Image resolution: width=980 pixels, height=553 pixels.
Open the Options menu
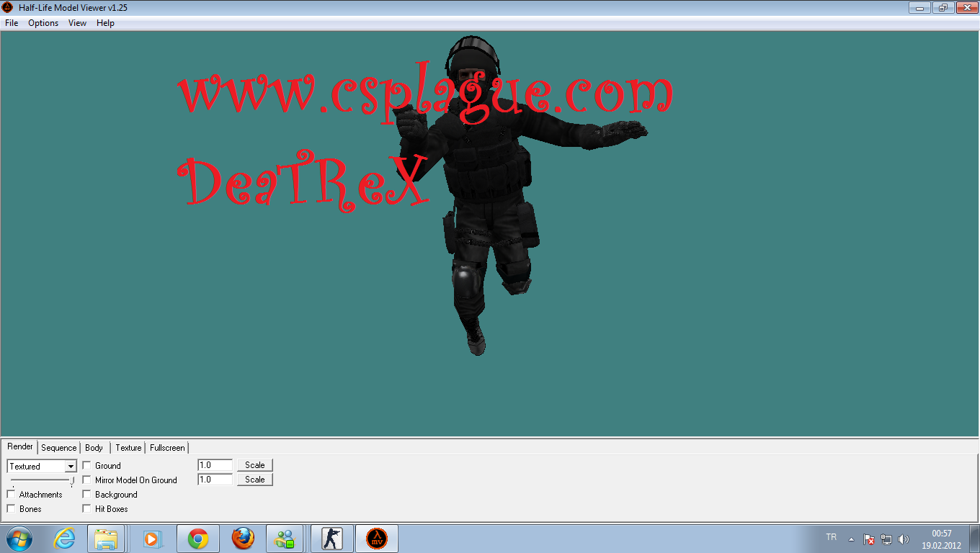point(43,23)
